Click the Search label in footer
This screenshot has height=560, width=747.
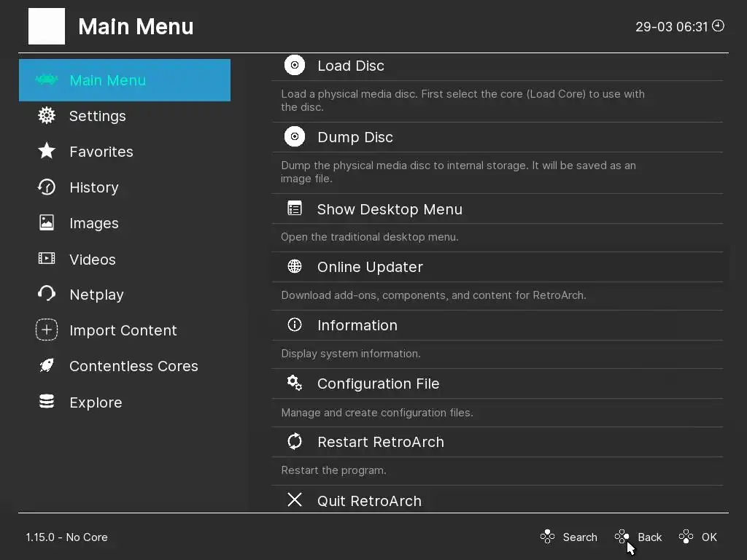580,537
